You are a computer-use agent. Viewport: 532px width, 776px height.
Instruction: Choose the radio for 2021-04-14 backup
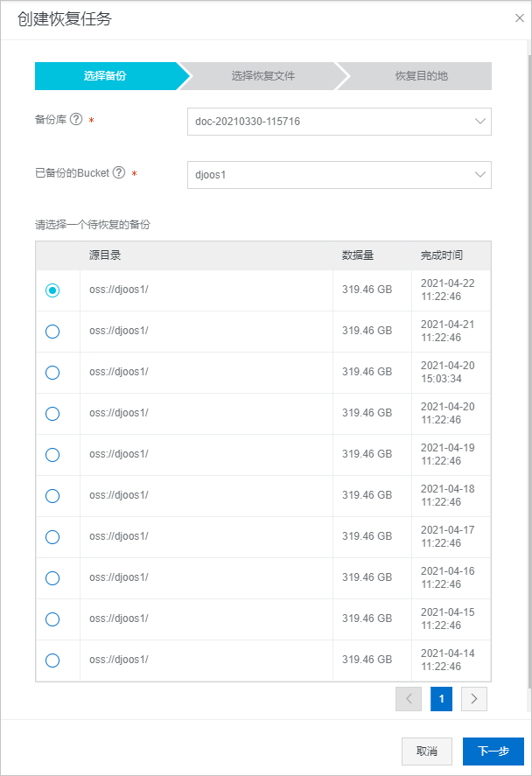point(52,660)
